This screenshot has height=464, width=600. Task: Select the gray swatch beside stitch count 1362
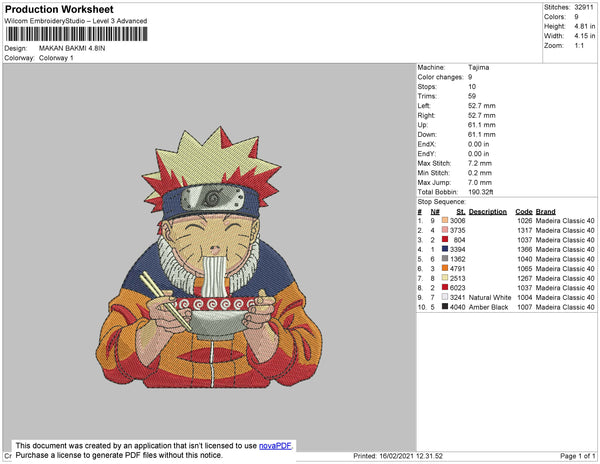click(445, 259)
